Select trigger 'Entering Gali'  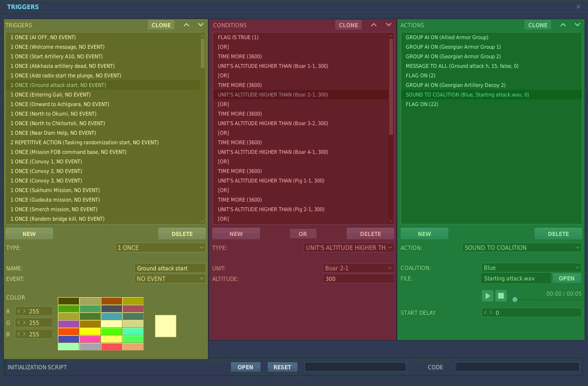[103, 95]
